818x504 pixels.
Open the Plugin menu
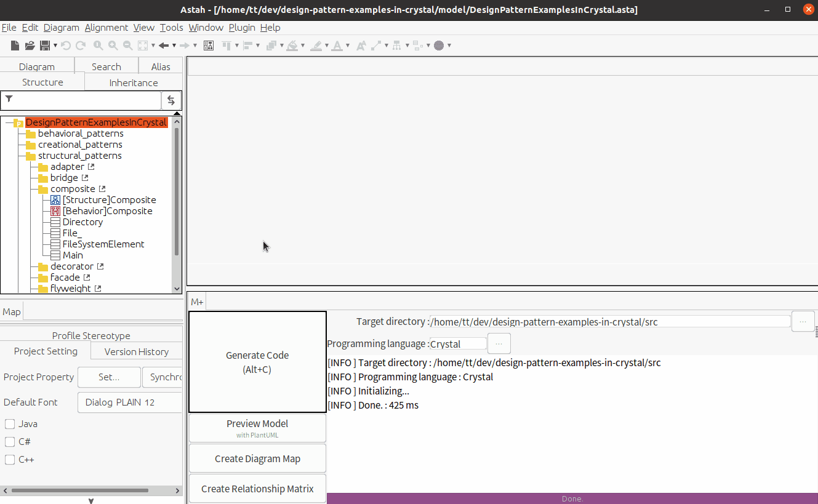[x=242, y=28]
